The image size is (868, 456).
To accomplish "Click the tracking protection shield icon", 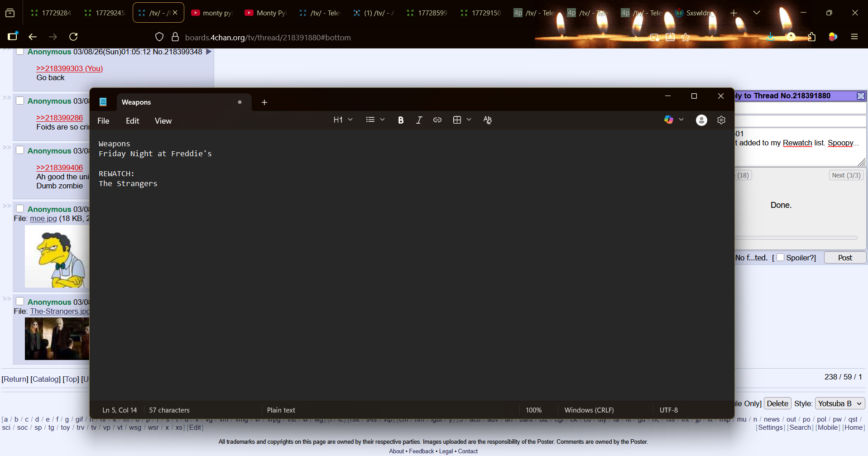I will tap(159, 37).
